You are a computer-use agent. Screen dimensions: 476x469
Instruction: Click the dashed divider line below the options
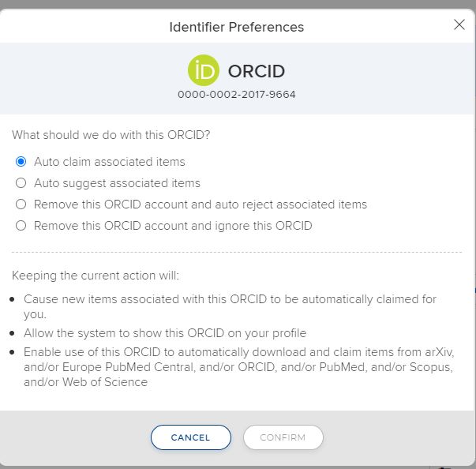coord(237,252)
